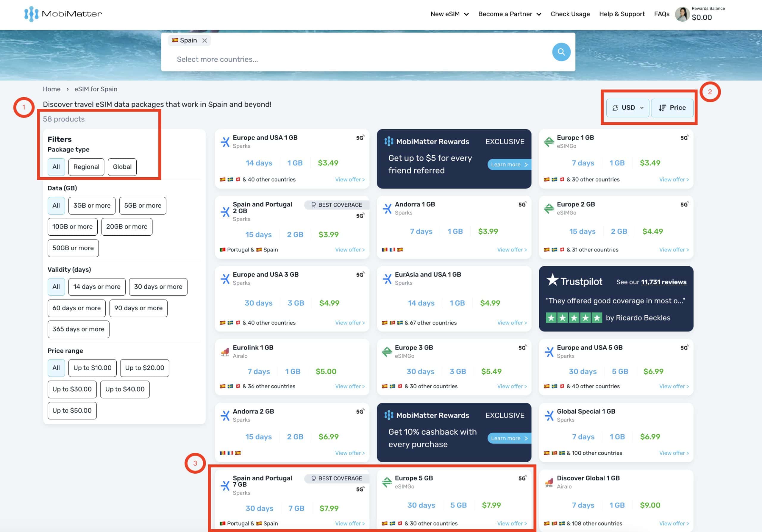Click the Sparks icon on Europe and USA 5 GB
Viewport: 762px width, 532px height.
tap(549, 352)
